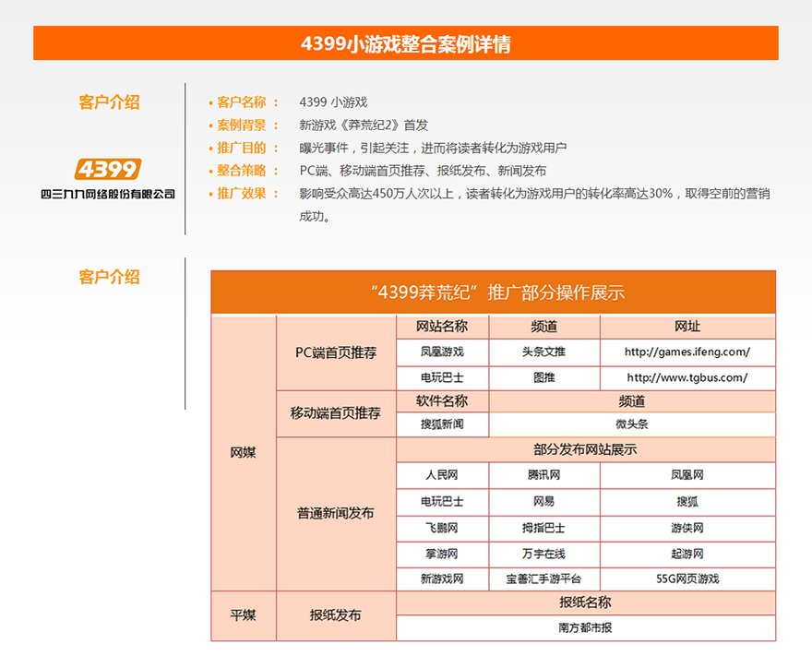The width and height of the screenshot is (812, 656).
Task: Click the 推广目的 bullet marker
Action: point(209,145)
